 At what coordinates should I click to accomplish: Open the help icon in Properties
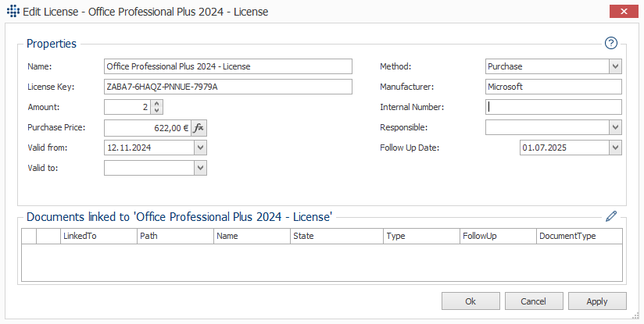(x=610, y=43)
